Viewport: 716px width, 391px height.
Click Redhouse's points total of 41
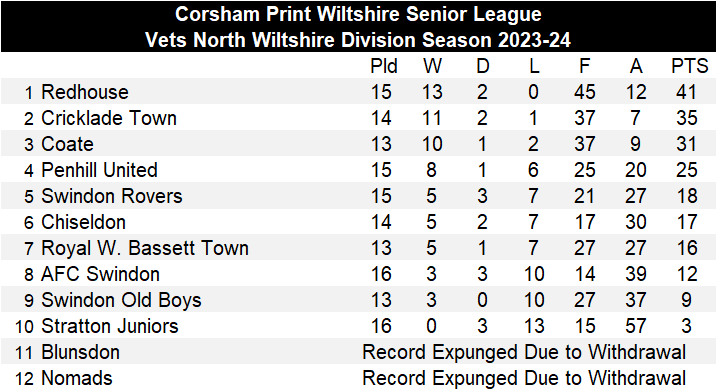point(686,92)
